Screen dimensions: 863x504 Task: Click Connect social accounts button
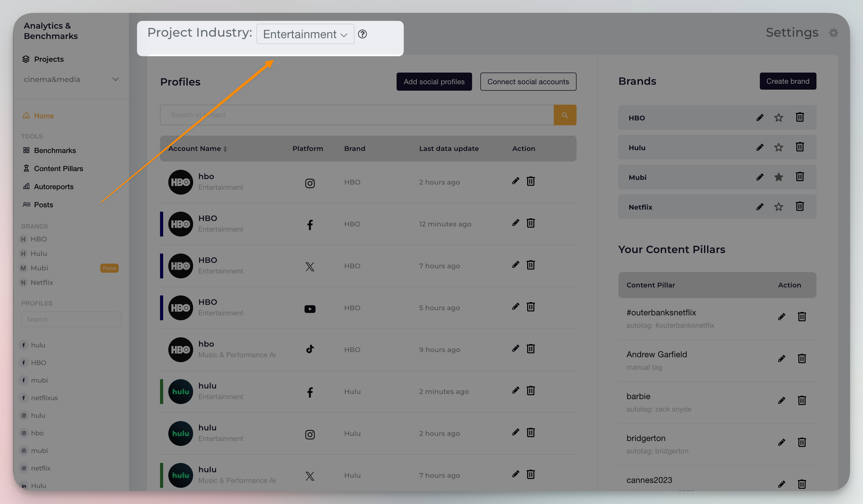pos(528,82)
